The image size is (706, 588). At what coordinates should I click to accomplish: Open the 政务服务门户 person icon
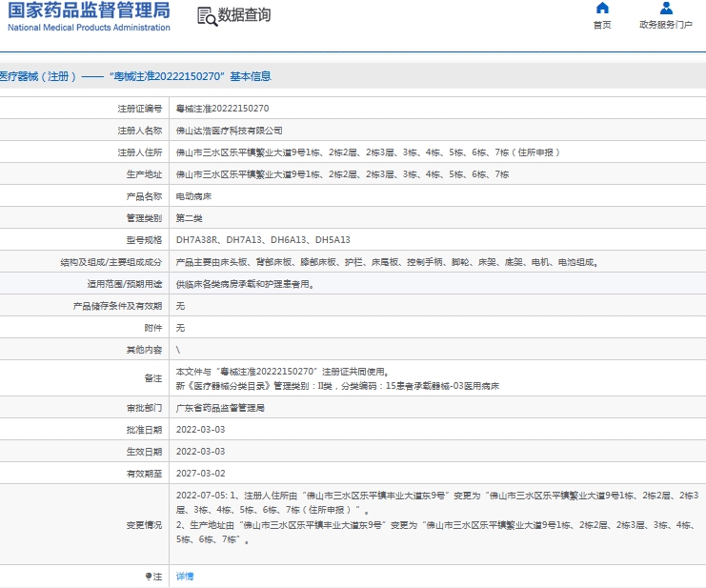(666, 9)
